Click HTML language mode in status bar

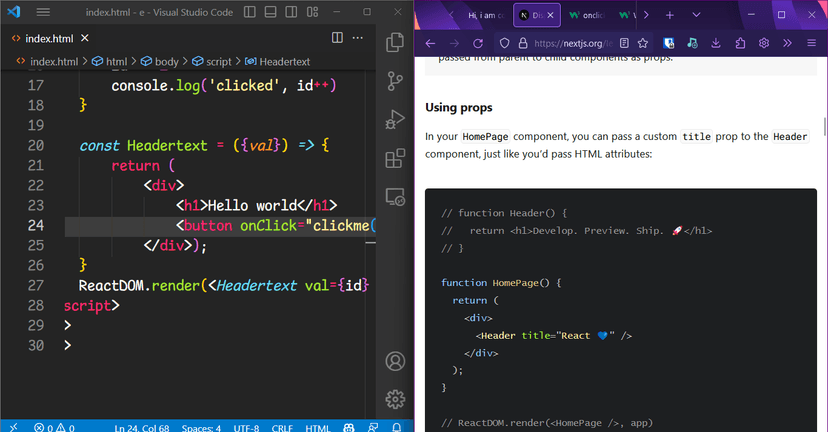tap(317, 428)
